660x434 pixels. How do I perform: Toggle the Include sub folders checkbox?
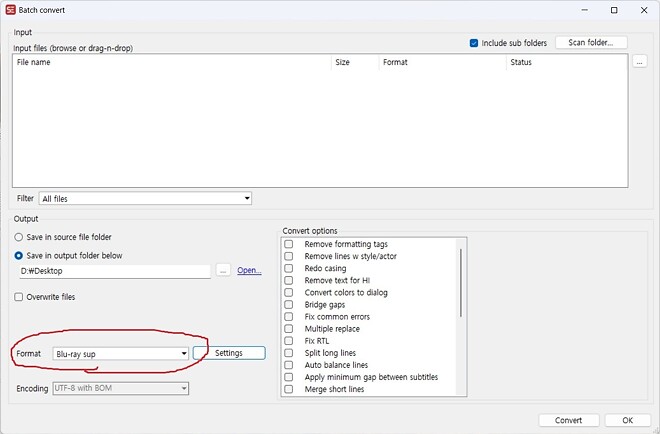tap(474, 43)
